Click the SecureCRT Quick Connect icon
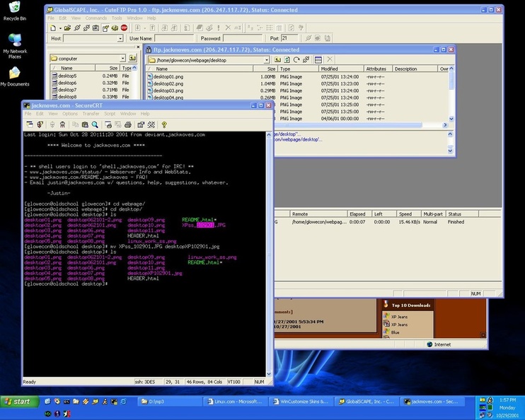 pos(40,125)
